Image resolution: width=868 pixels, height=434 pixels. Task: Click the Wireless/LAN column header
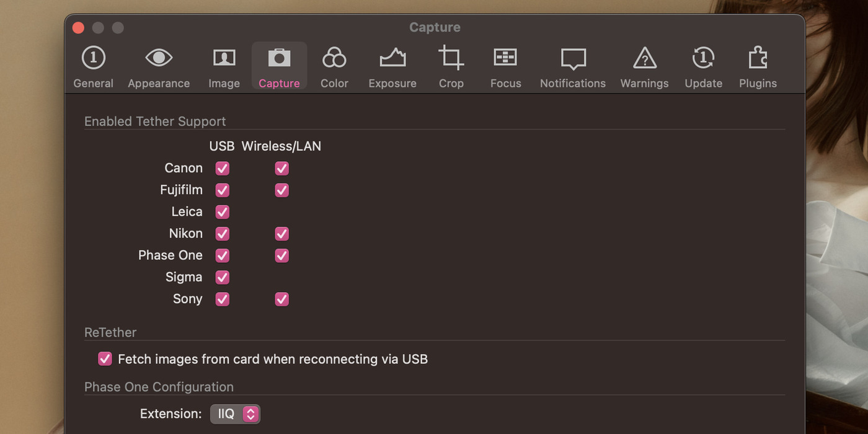281,146
